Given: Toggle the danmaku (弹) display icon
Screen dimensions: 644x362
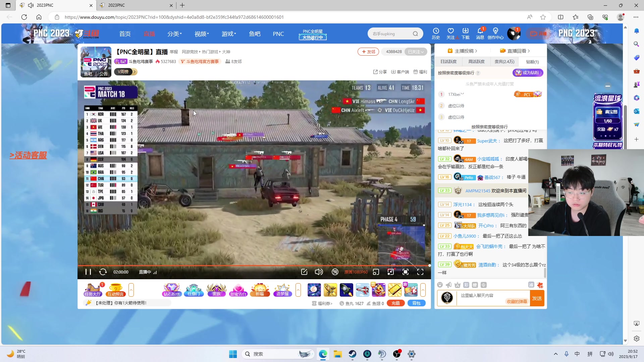Looking at the screenshot, I should (335, 272).
